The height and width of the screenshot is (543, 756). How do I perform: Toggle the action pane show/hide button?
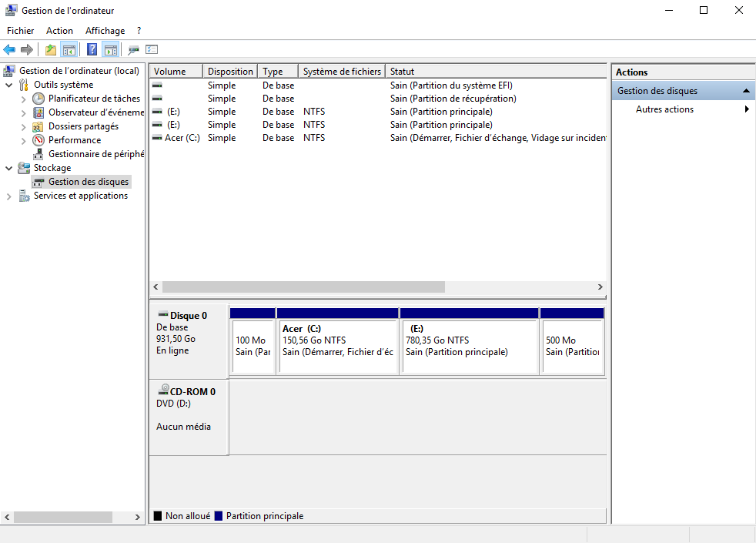click(111, 50)
